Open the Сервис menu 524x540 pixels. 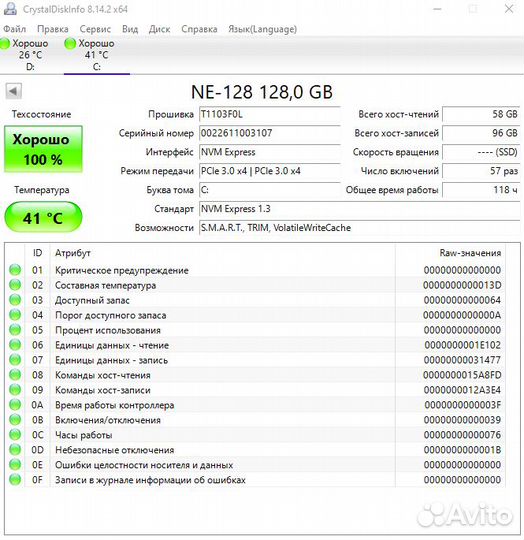(x=95, y=29)
